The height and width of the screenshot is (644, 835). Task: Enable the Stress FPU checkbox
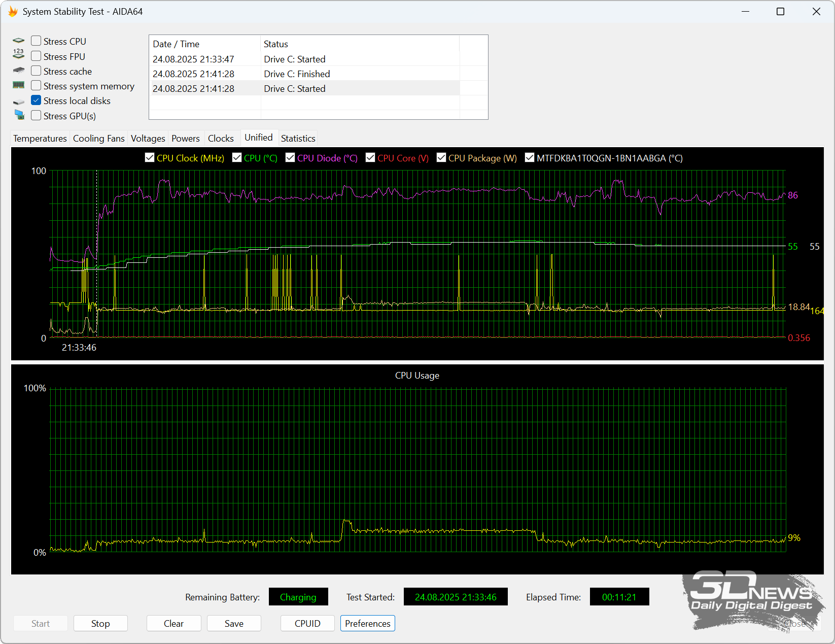(36, 56)
